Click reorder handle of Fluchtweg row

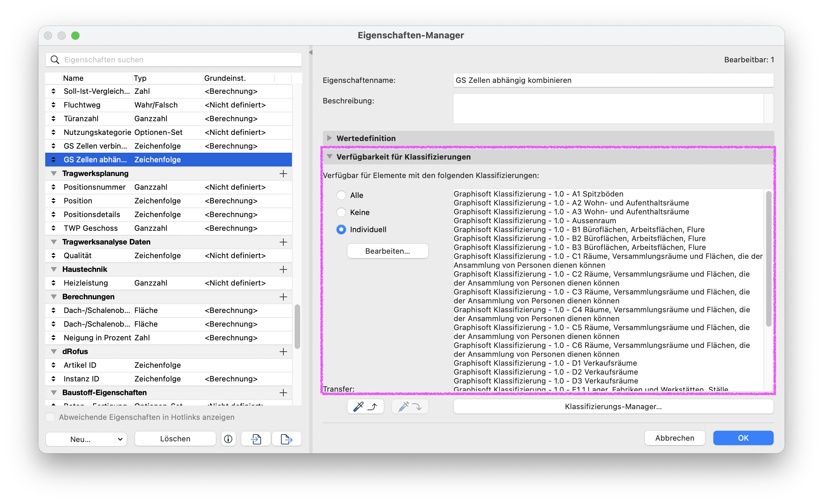(x=53, y=105)
